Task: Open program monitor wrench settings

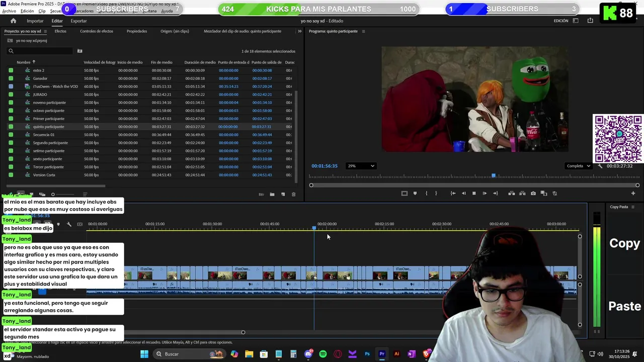Action: point(600,166)
